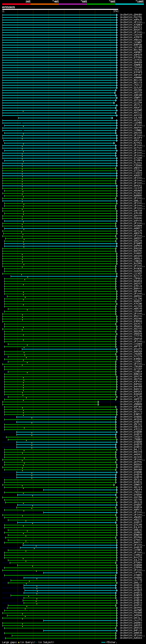Select the UniRef100_B9RFD6 label
This screenshot has height=644, width=146.
[131, 45]
